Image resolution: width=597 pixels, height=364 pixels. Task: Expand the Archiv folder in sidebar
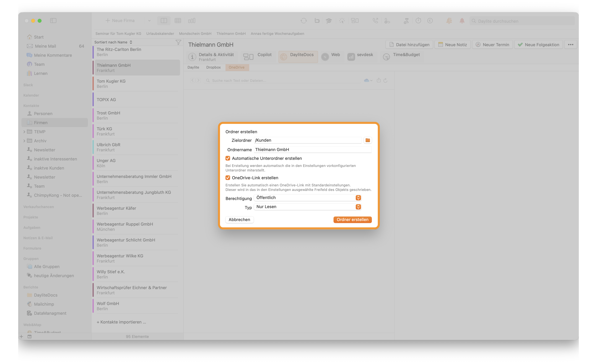(24, 141)
